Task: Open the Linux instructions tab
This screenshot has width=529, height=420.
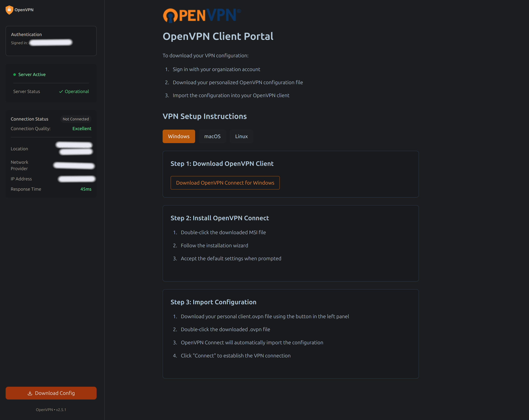Action: [x=241, y=136]
